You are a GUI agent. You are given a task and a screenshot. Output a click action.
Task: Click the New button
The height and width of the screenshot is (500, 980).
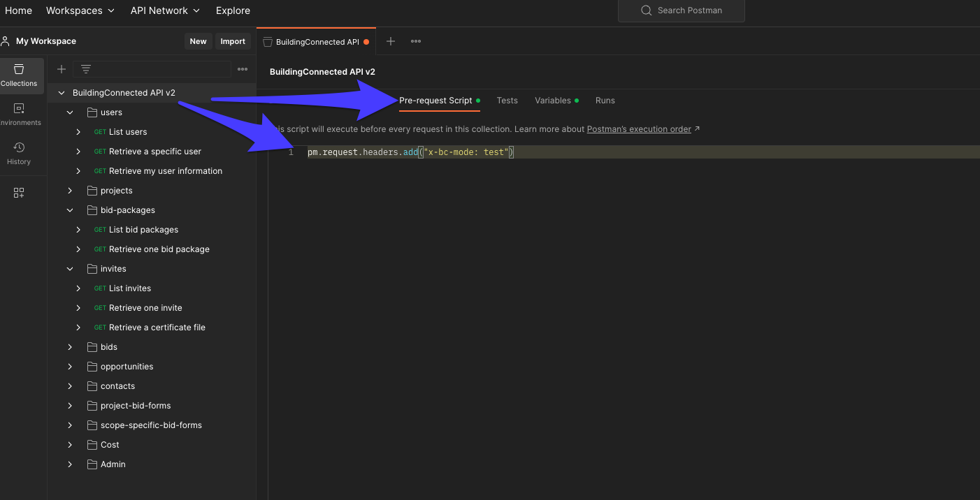click(x=198, y=41)
